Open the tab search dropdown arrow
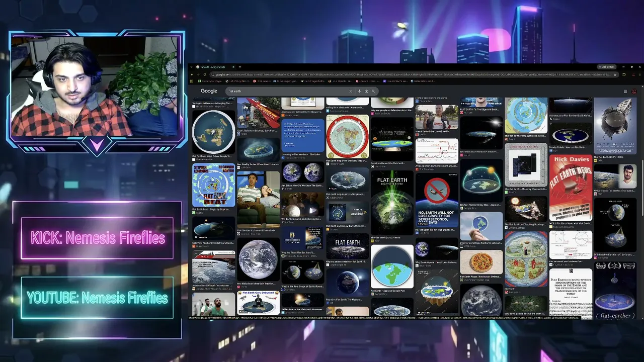The height and width of the screenshot is (362, 644). point(192,67)
